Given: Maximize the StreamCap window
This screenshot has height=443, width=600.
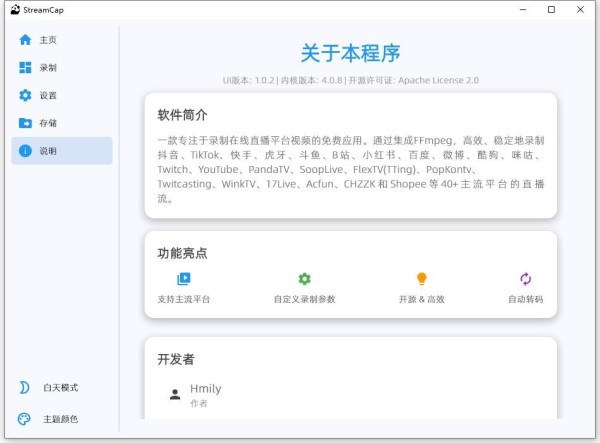Looking at the screenshot, I should point(551,10).
